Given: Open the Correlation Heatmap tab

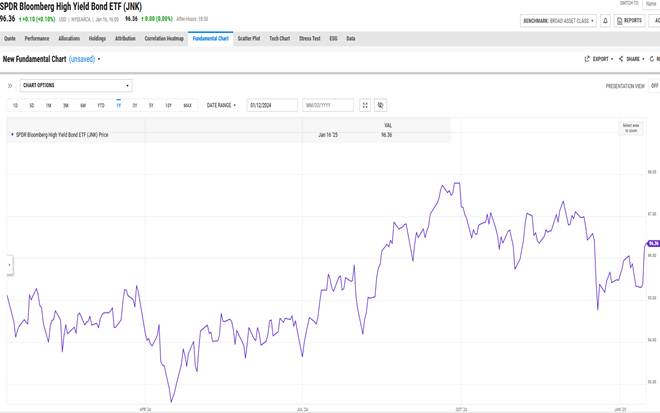Looking at the screenshot, I should click(x=164, y=38).
